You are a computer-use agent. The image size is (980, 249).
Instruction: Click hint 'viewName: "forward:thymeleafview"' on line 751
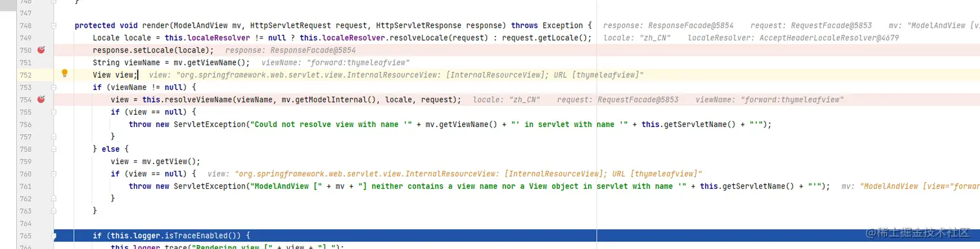(336, 62)
